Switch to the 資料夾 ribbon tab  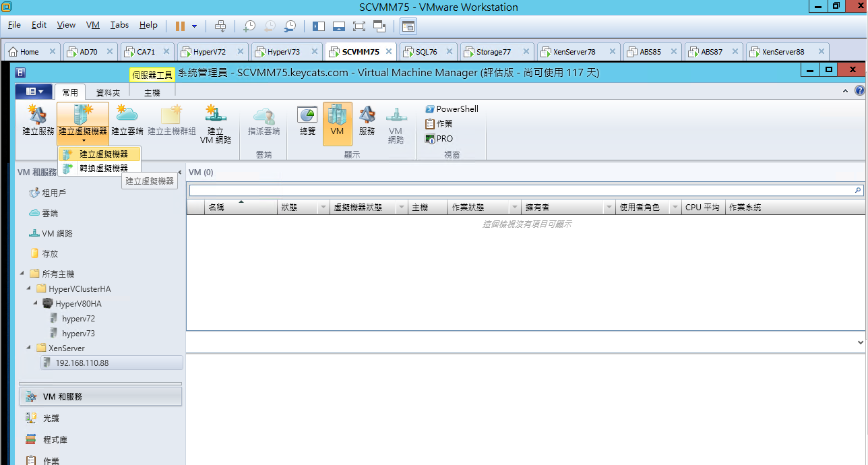(x=108, y=92)
